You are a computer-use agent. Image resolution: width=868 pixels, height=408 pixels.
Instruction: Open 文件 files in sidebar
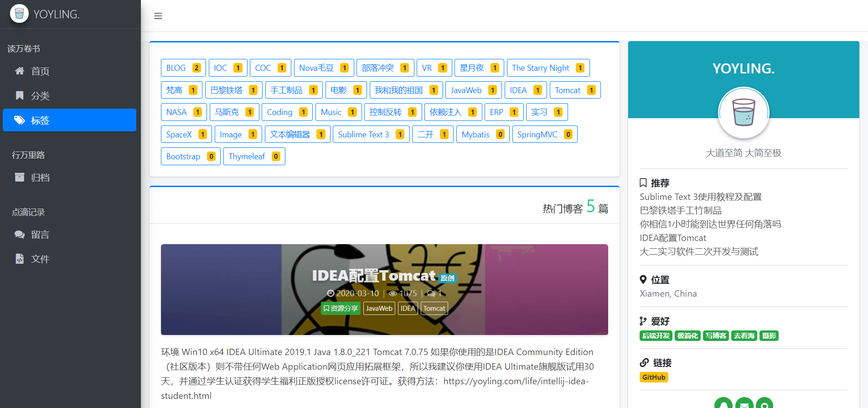70,259
